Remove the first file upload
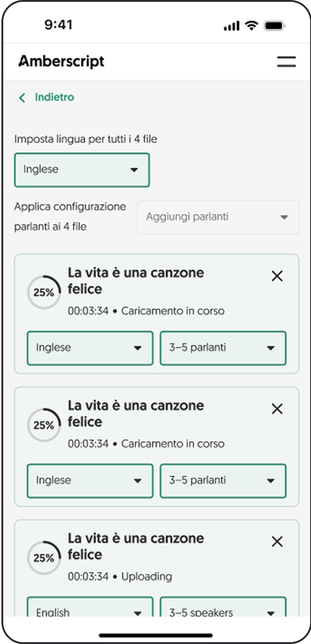Image resolution: width=311 pixels, height=644 pixels. tap(277, 276)
